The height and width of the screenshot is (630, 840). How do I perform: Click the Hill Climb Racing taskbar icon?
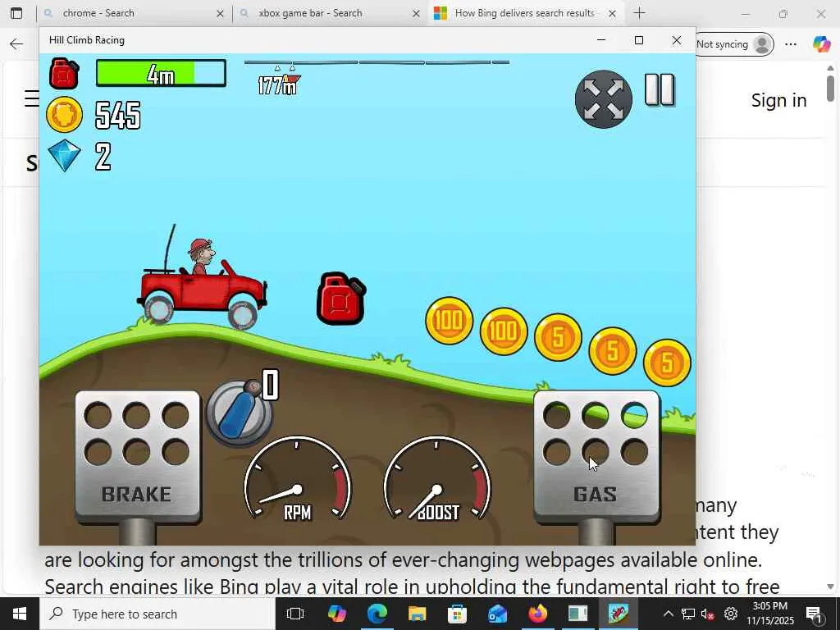619,614
